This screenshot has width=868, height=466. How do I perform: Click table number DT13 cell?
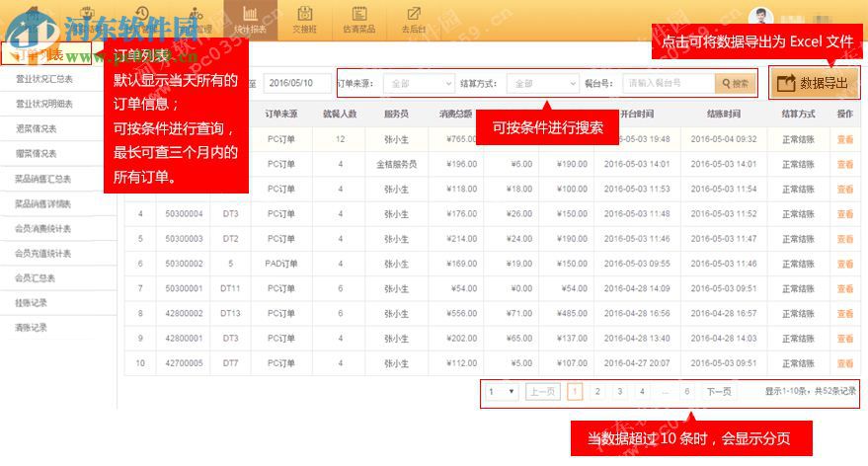tap(230, 313)
